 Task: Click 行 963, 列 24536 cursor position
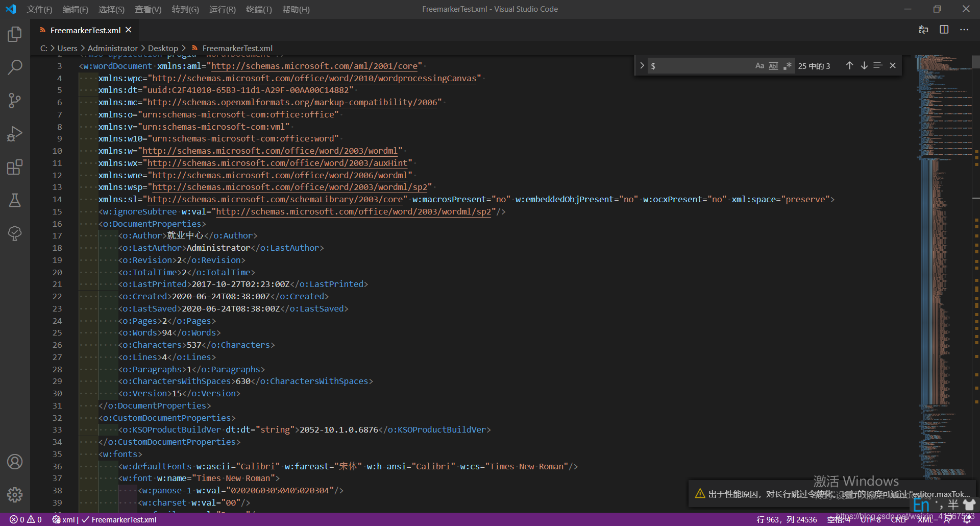[x=787, y=519]
